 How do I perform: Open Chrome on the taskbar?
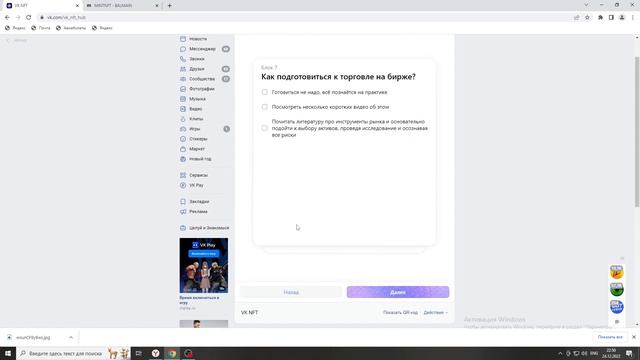pos(172,353)
